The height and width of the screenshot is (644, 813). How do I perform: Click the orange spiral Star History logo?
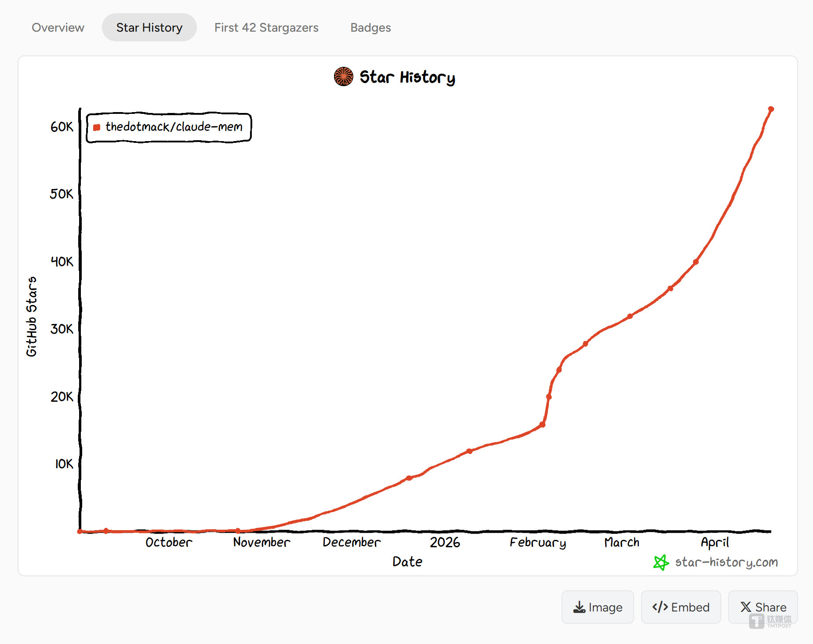(344, 76)
